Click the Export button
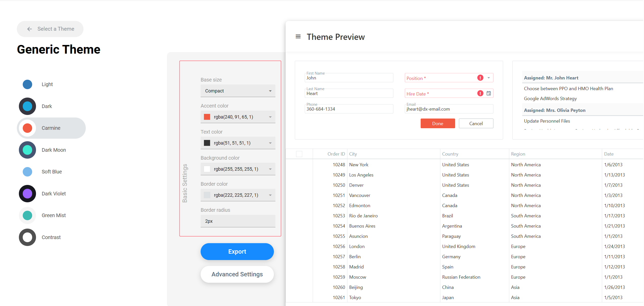 pyautogui.click(x=237, y=252)
